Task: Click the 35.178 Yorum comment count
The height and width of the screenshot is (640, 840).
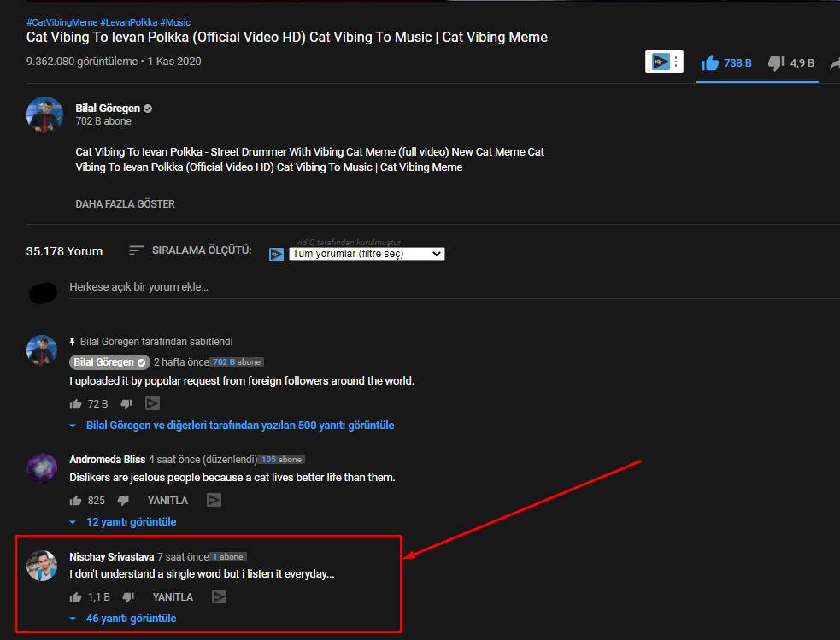Action: coord(64,251)
